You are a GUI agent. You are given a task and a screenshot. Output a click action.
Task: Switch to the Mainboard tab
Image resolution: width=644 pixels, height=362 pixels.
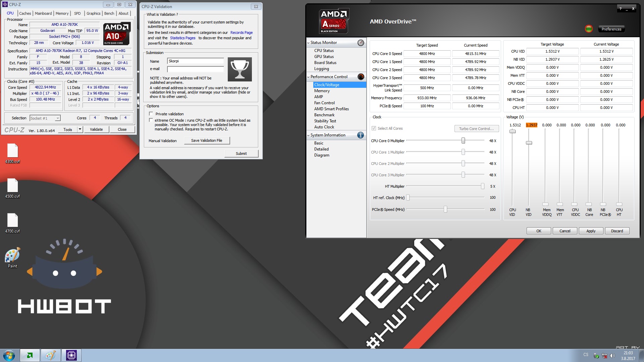[x=43, y=13]
